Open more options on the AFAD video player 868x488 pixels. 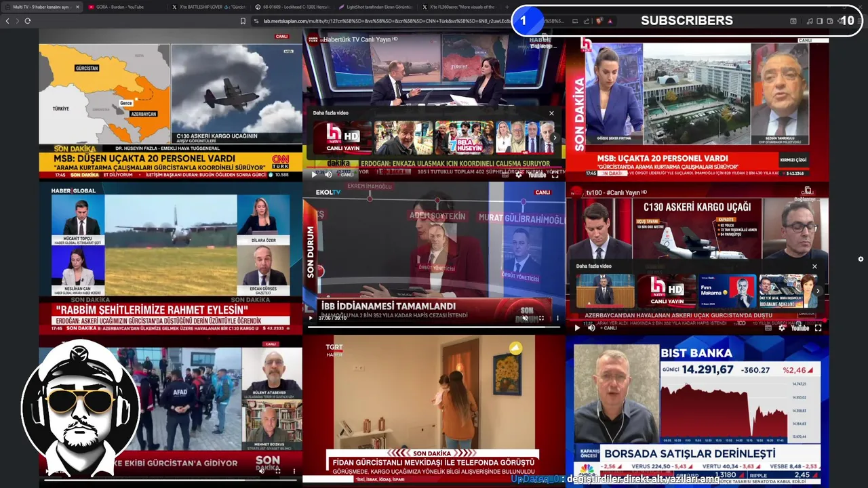tap(294, 470)
